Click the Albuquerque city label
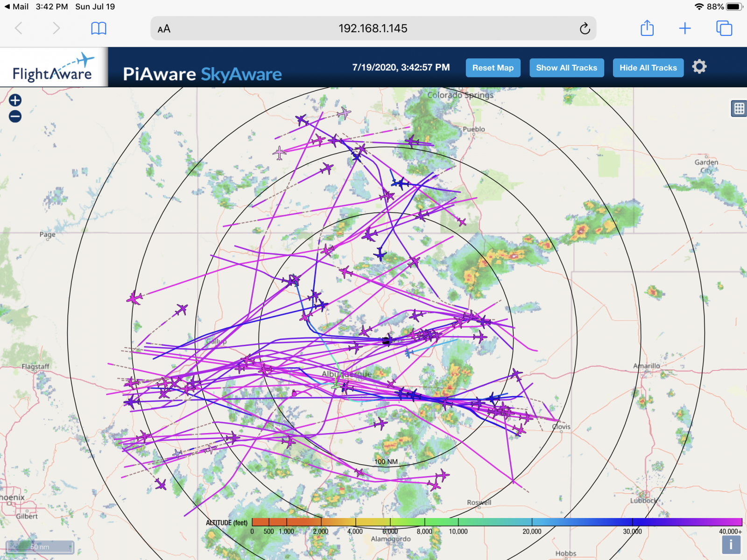 346,374
